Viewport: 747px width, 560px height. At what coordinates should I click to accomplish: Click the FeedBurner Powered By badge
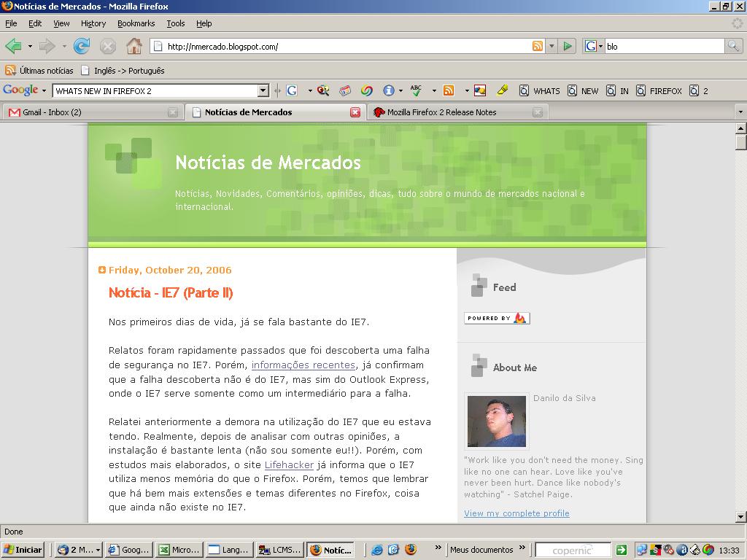point(497,318)
